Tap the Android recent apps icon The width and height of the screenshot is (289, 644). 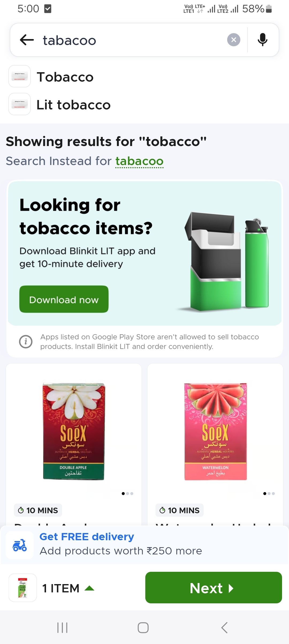point(62,627)
